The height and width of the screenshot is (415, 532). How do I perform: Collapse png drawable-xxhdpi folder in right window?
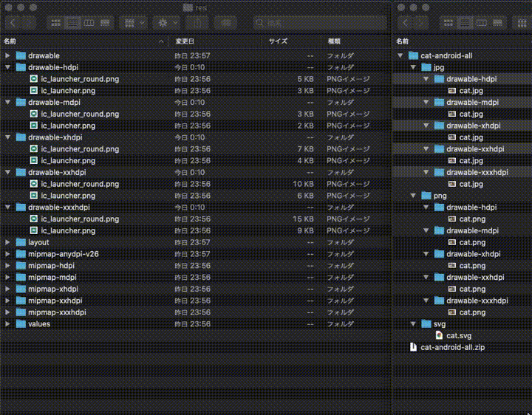pos(426,278)
